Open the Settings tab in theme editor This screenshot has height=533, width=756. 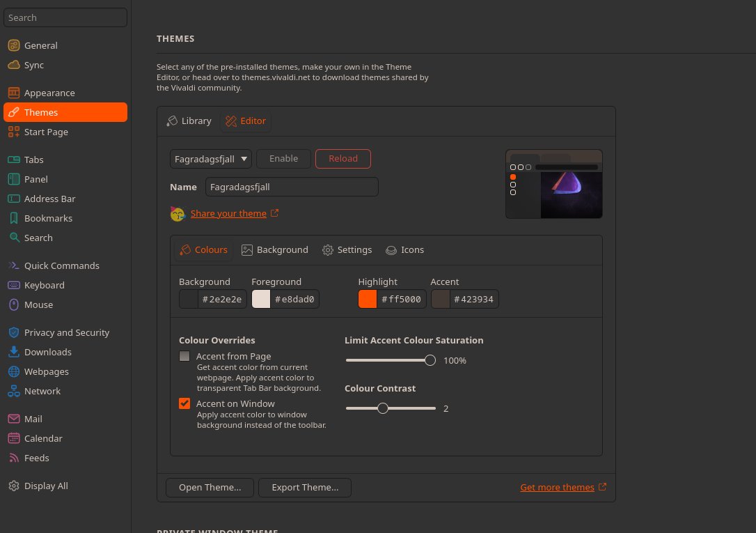(347, 250)
